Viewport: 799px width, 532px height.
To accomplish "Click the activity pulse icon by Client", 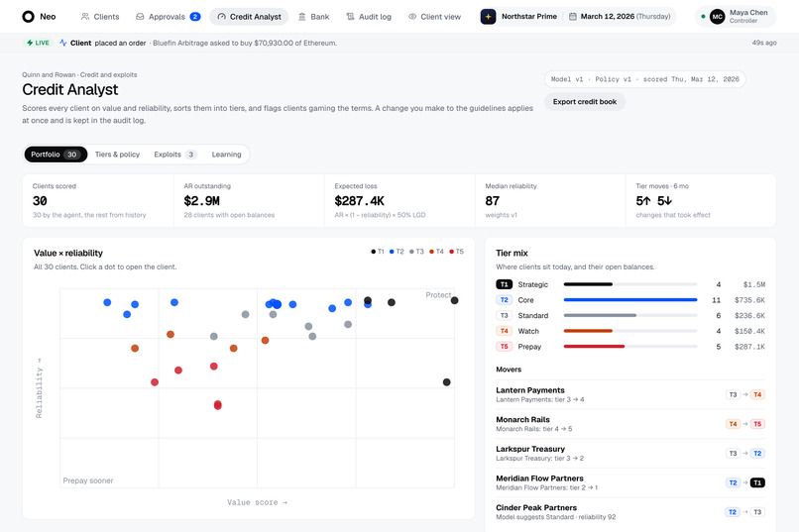I will tap(62, 43).
